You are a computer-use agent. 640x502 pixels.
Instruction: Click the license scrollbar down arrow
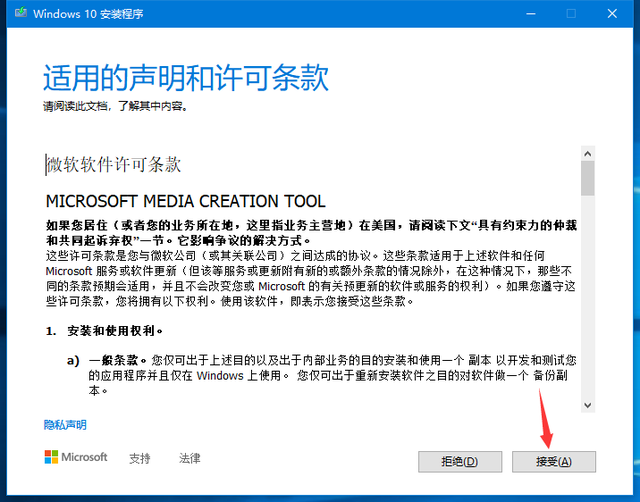587,405
